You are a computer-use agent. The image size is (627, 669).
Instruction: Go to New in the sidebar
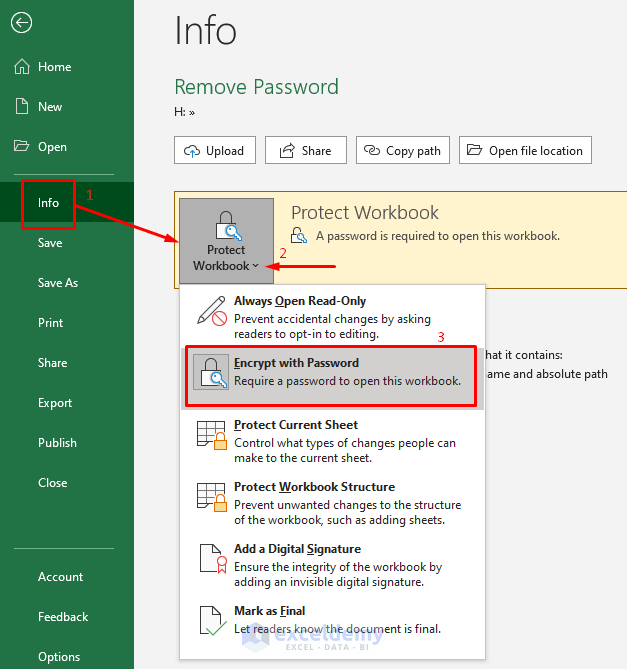[67, 107]
